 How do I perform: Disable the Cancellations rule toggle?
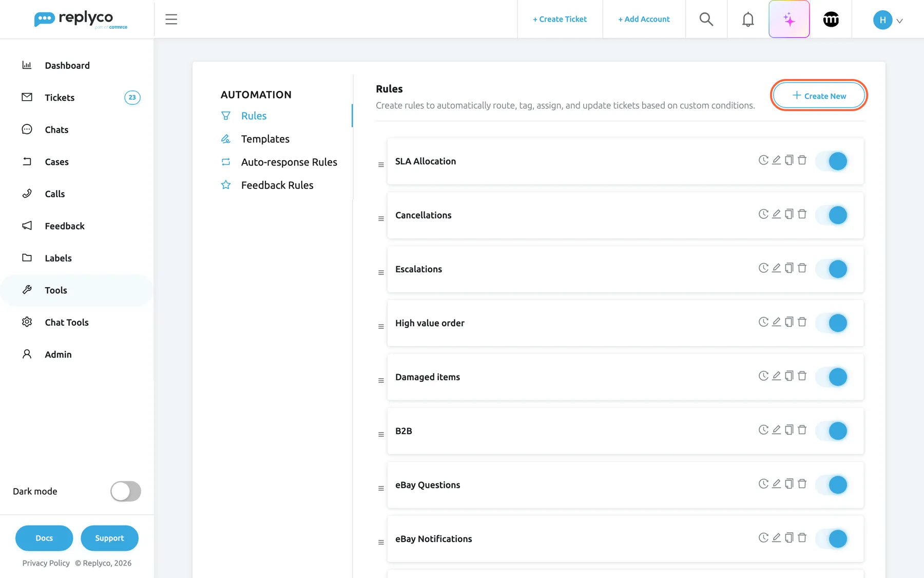831,215
